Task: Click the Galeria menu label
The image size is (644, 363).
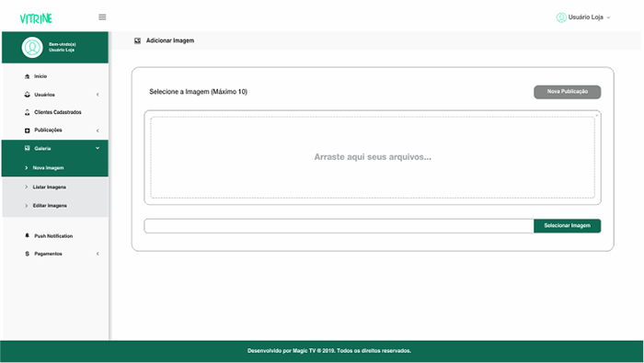Action: point(42,149)
